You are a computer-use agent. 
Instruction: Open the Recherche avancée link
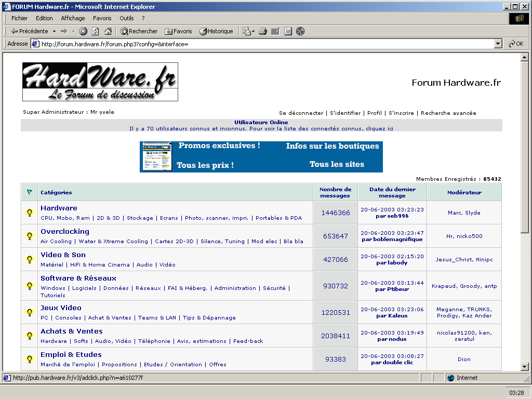[448, 113]
